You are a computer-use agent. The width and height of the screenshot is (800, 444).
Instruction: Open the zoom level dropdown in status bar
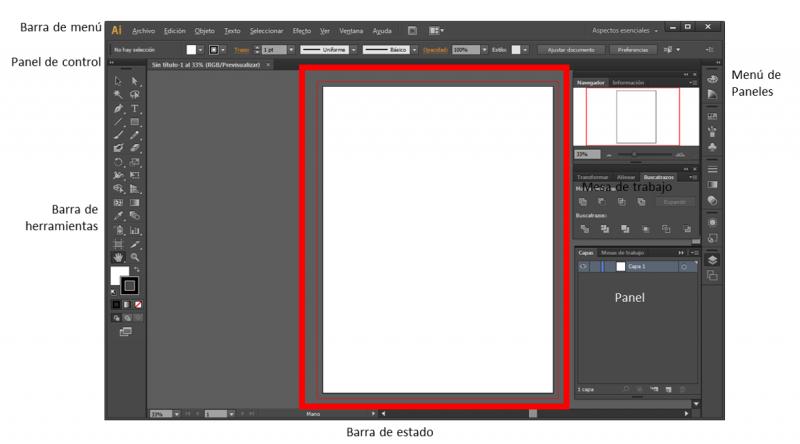click(x=177, y=413)
